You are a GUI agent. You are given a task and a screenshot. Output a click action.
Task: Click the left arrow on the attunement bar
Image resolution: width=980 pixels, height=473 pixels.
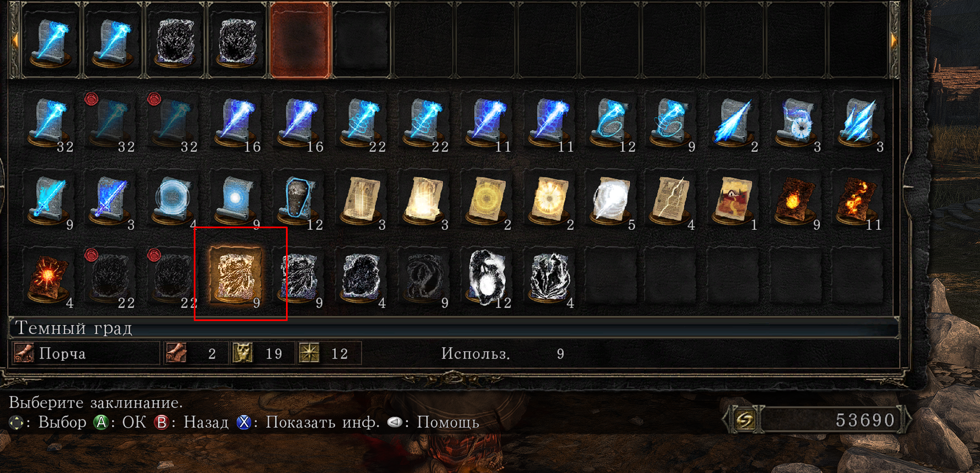tap(15, 39)
